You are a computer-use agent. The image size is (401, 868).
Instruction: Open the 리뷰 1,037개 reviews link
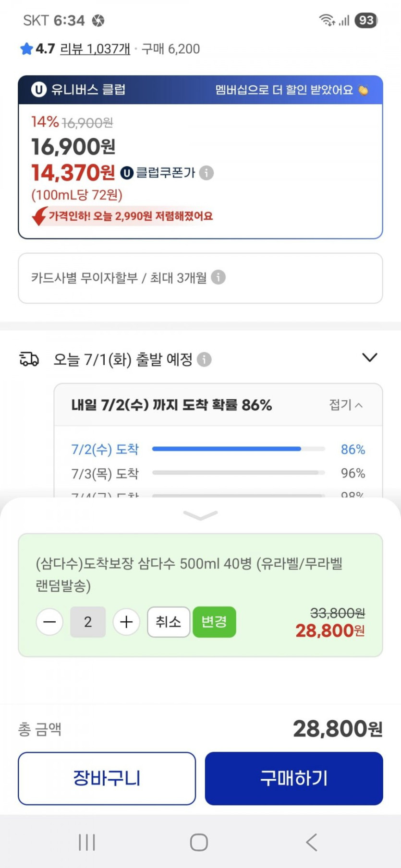click(95, 49)
